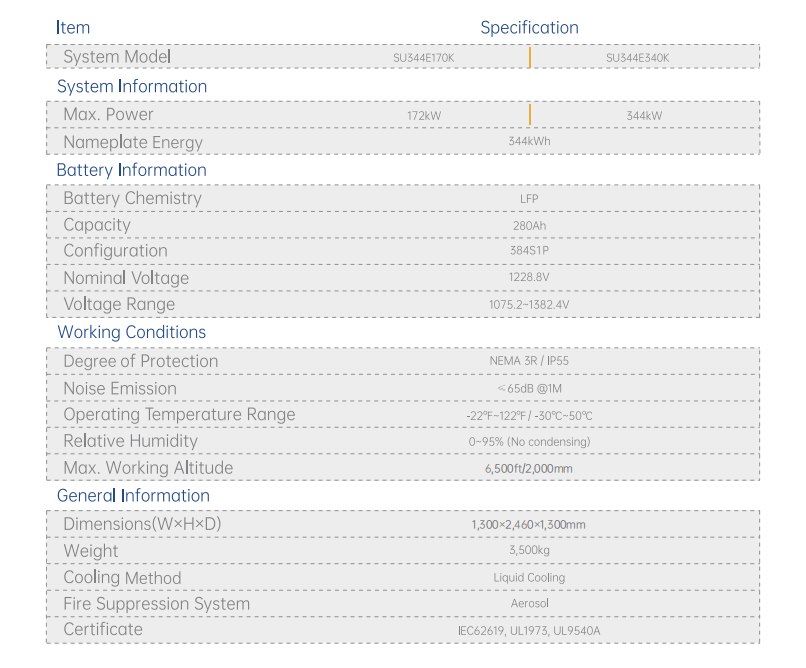The image size is (806, 668).
Task: Click the SU344E340K model value
Action: (x=637, y=58)
